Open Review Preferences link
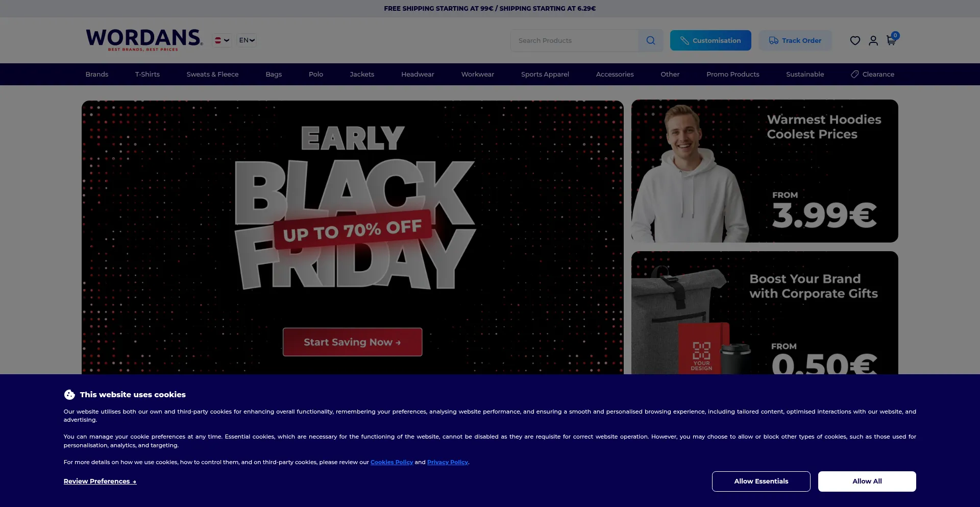The image size is (980, 507). [100, 481]
